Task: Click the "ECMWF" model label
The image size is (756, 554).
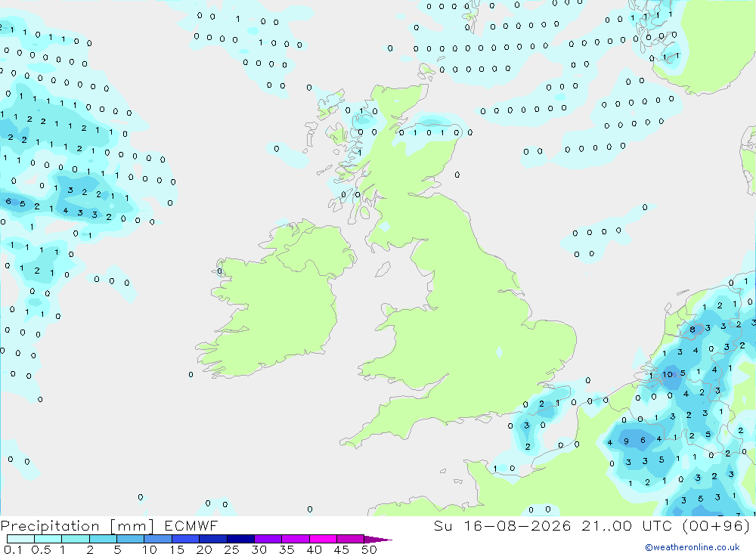Action: pos(191,526)
